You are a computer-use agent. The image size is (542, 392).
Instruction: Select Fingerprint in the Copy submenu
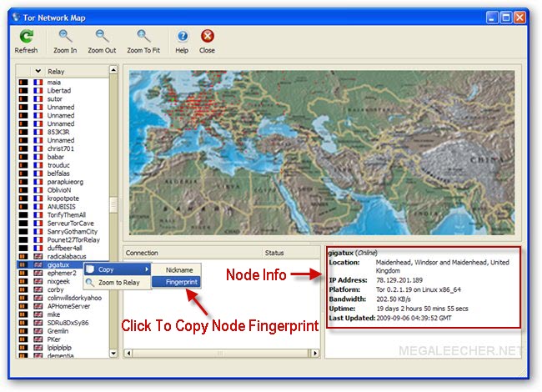pos(176,282)
